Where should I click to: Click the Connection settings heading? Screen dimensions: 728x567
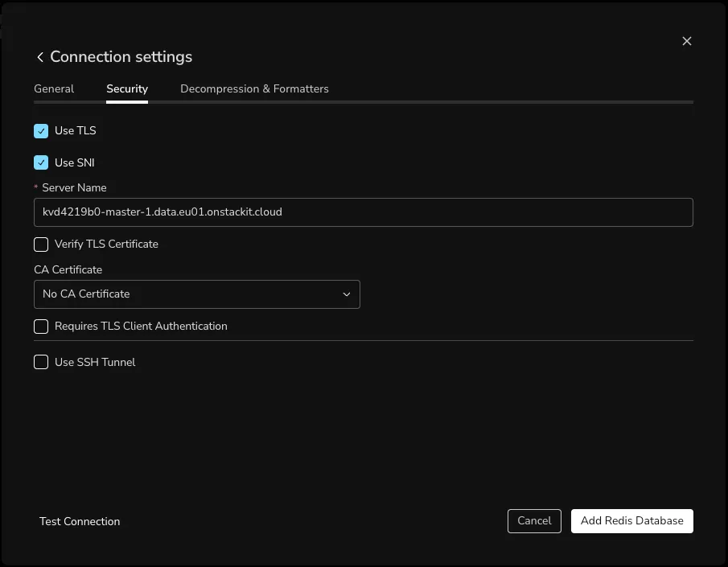pos(121,56)
